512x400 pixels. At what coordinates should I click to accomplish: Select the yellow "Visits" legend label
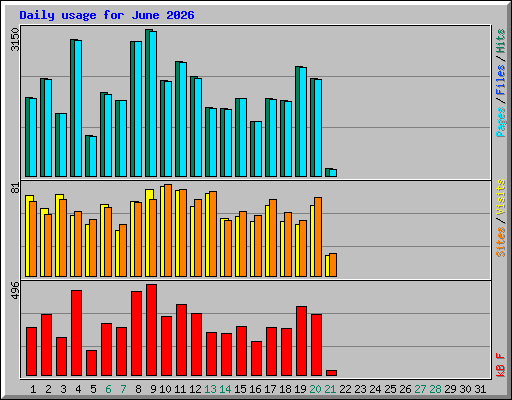pos(501,198)
